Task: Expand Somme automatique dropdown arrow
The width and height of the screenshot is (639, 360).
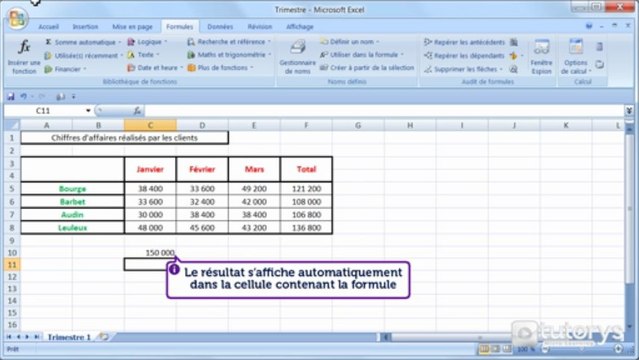Action: click(x=120, y=42)
